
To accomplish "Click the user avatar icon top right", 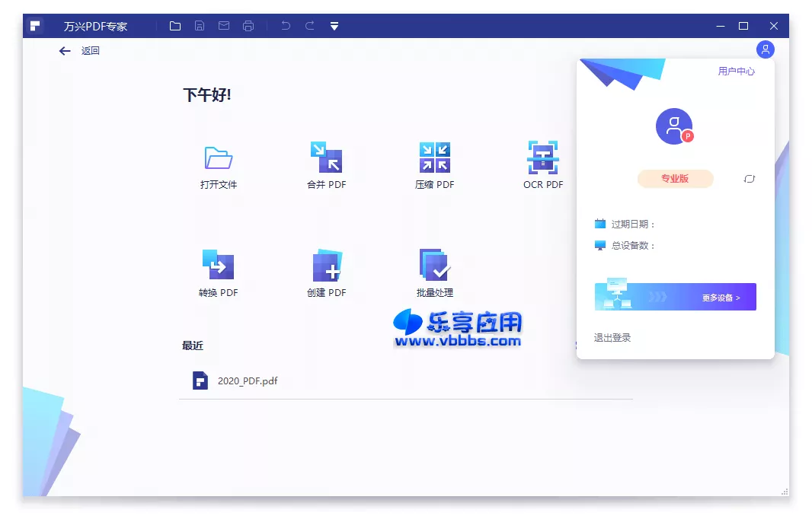I will pos(765,49).
